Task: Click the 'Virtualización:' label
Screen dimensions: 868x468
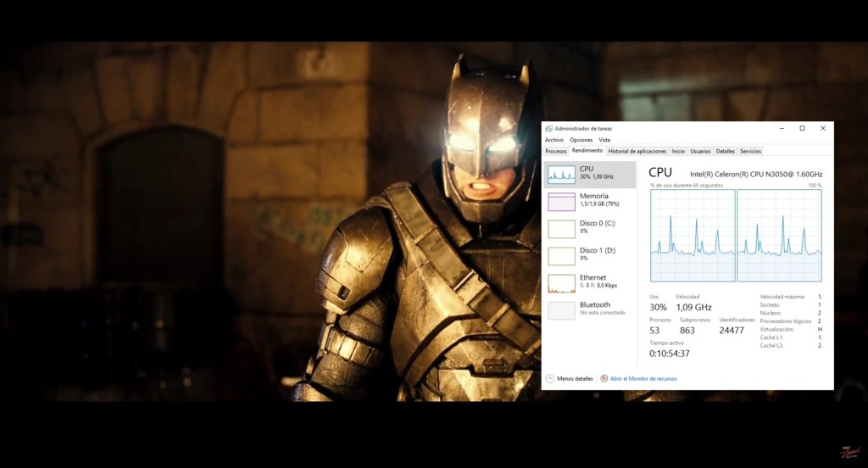Action: tap(776, 330)
